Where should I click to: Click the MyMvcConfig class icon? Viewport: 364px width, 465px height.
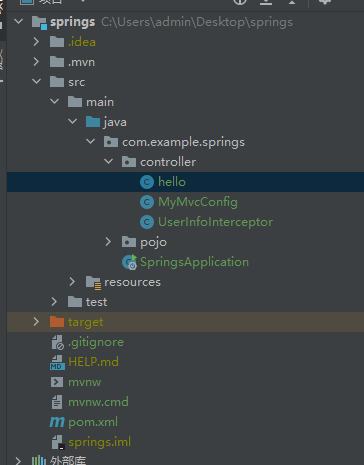click(147, 202)
